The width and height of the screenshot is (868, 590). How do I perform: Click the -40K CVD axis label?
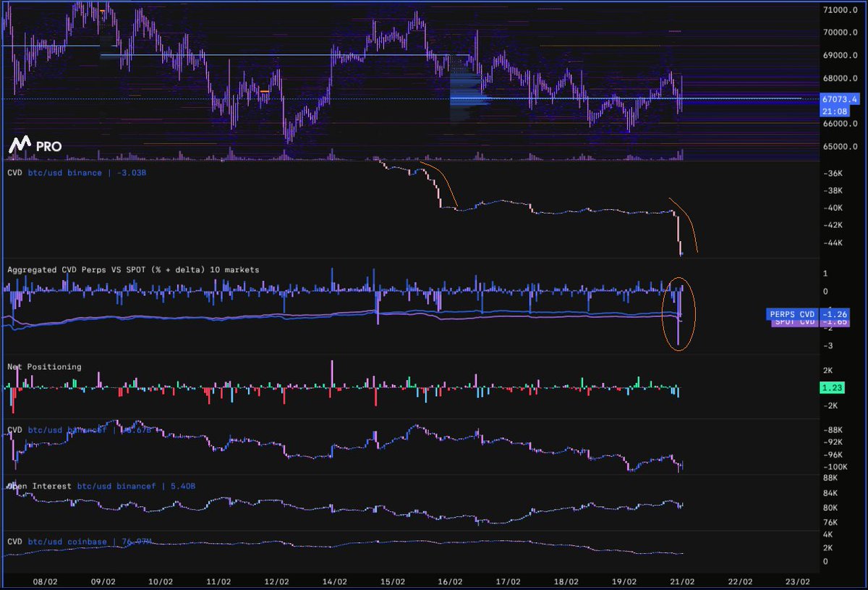point(833,208)
